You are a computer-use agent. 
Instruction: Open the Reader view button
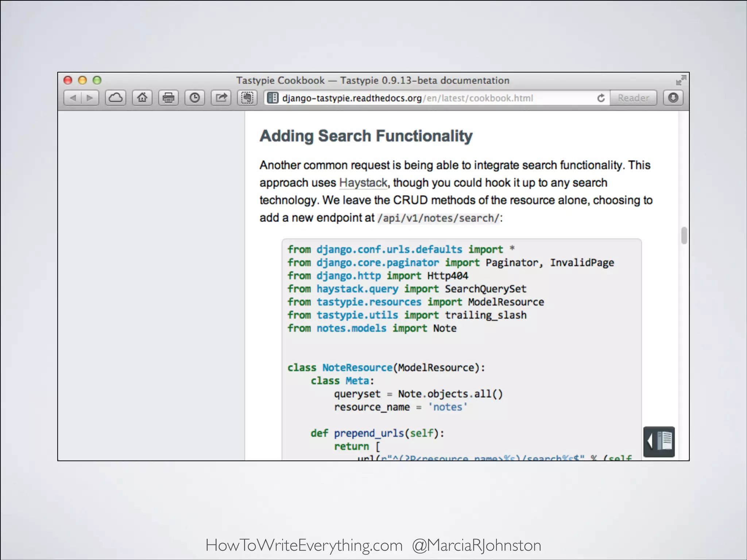tap(634, 98)
